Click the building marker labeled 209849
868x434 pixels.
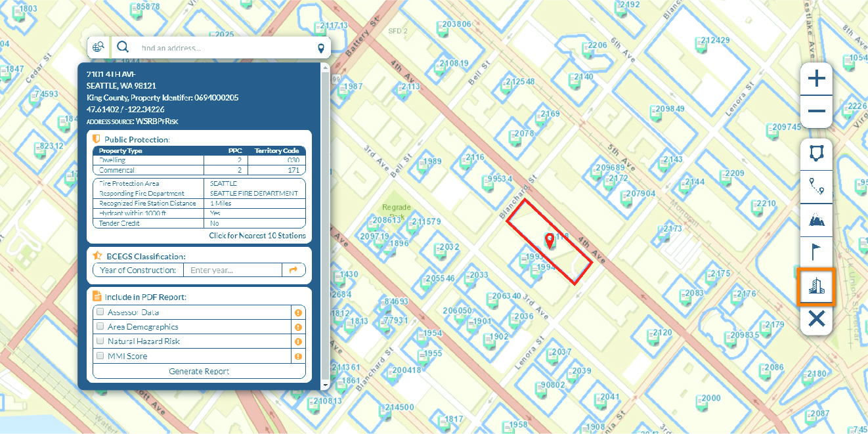click(655, 112)
